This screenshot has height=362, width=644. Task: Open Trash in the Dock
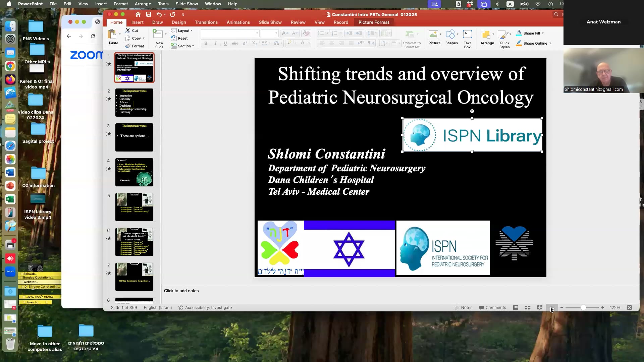point(10,344)
